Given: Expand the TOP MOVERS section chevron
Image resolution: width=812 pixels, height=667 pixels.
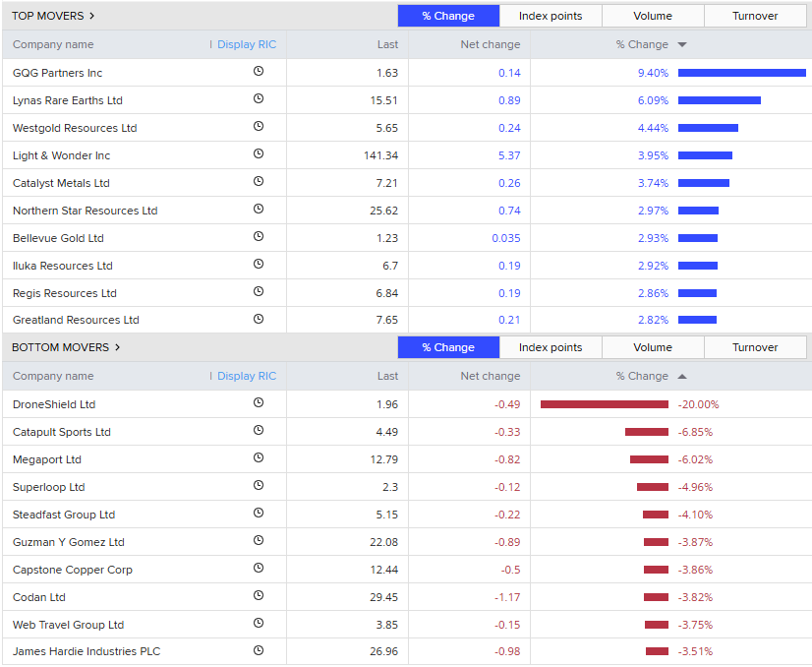Looking at the screenshot, I should (93, 16).
